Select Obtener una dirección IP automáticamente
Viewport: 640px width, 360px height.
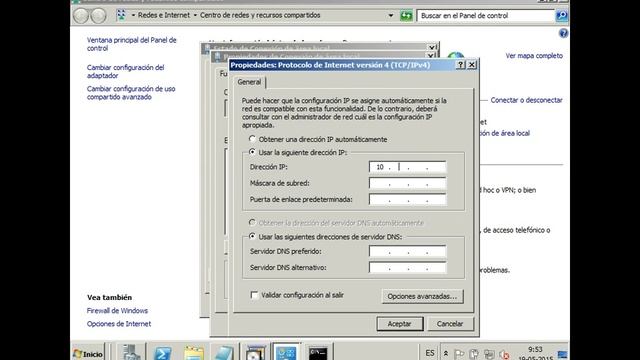252,139
